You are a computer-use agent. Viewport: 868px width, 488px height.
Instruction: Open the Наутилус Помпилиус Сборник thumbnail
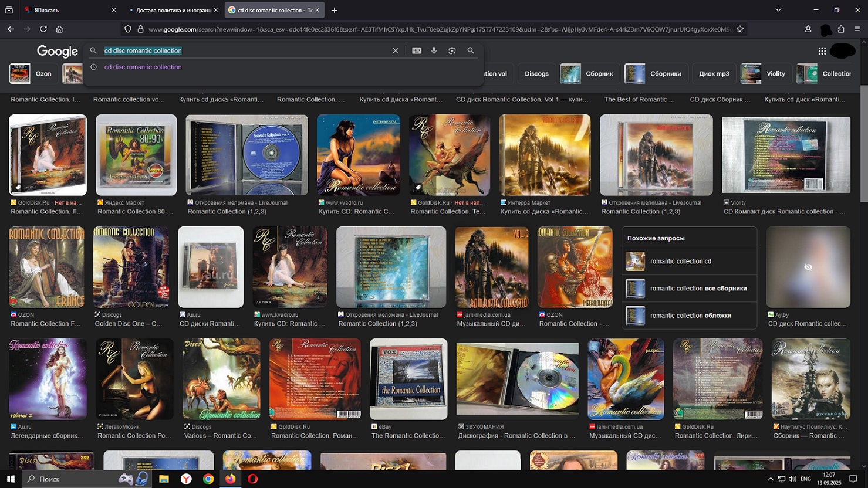point(810,379)
